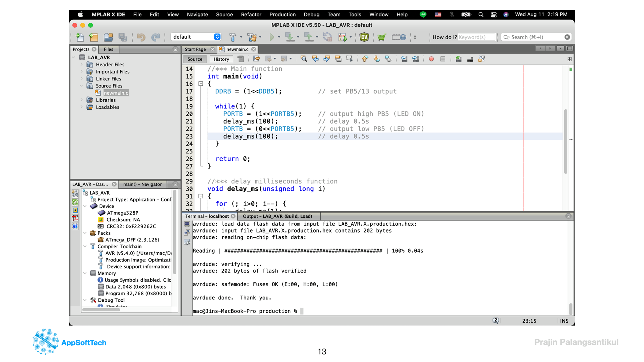
Task: Click the How do I keyword field
Action: [x=476, y=37]
